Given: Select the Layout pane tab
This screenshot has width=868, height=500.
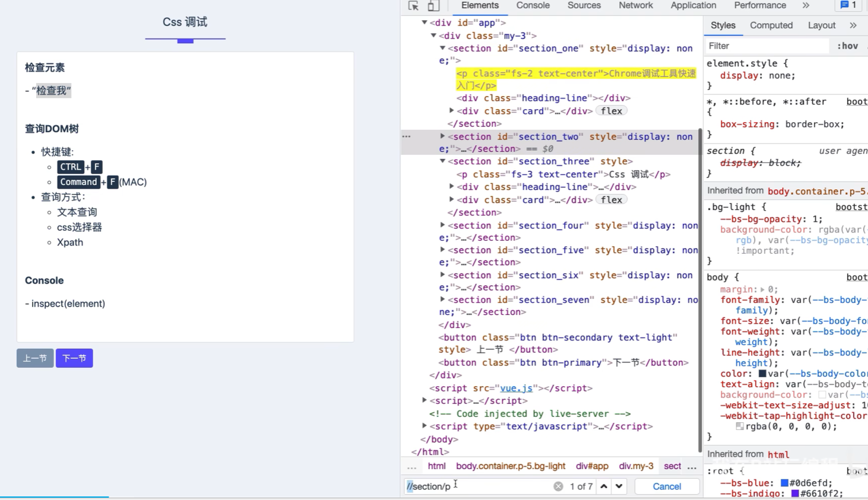Looking at the screenshot, I should [822, 26].
